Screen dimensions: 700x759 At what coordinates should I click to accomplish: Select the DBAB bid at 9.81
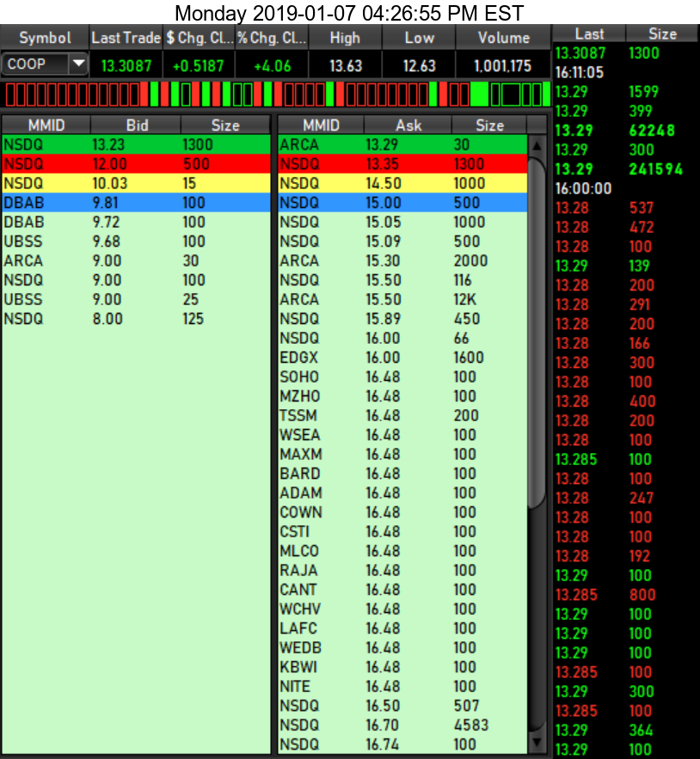tap(136, 203)
